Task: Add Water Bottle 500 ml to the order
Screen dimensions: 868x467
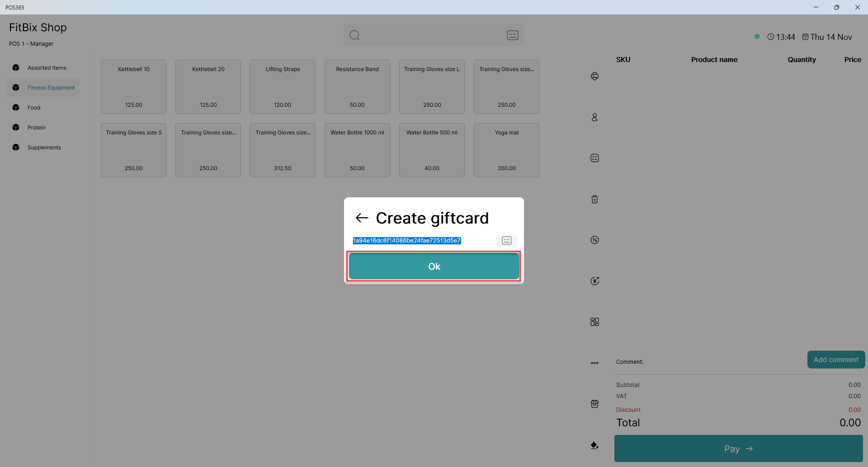Action: click(432, 150)
